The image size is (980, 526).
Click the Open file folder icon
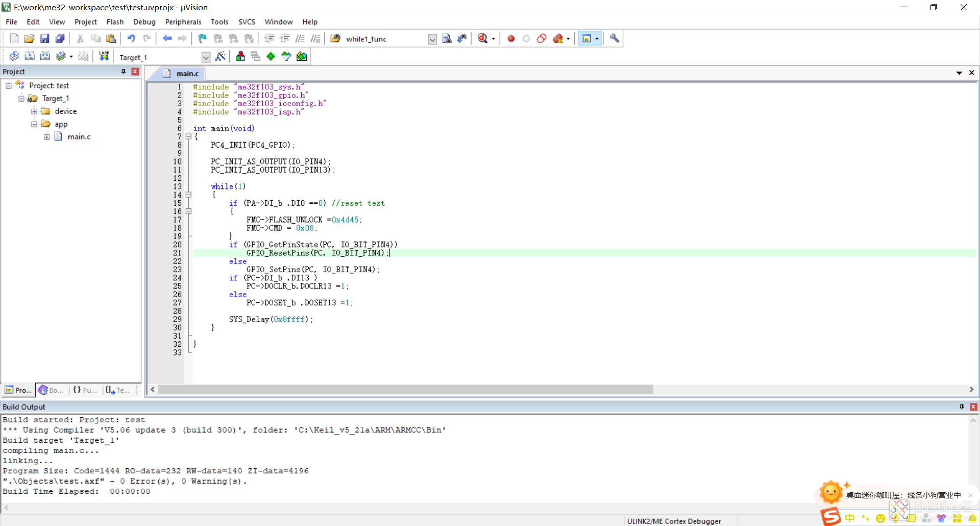(30, 38)
